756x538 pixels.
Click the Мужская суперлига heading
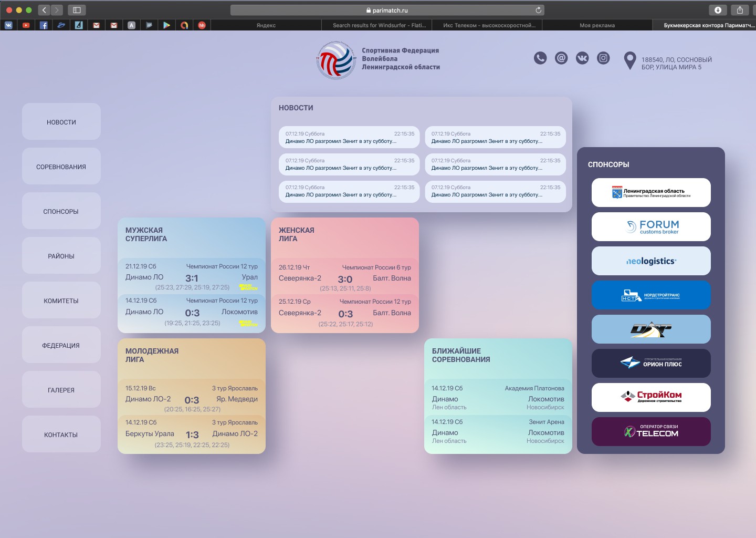[x=146, y=234]
